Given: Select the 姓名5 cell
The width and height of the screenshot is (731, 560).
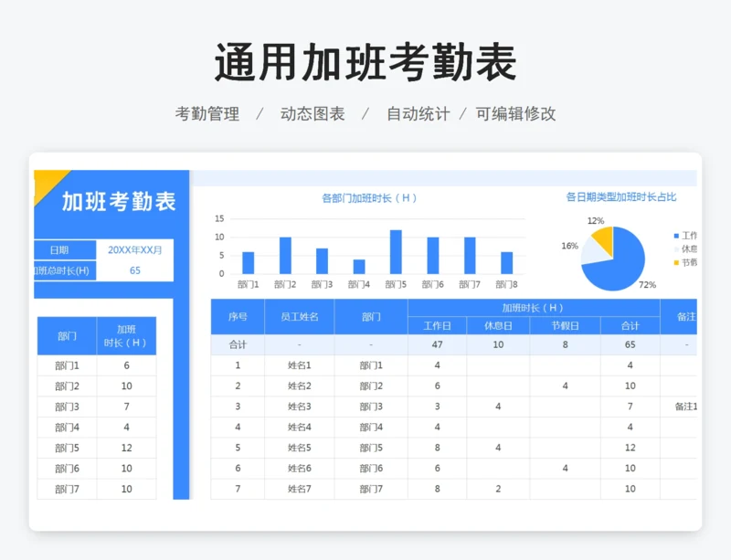Looking at the screenshot, I should coord(300,448).
